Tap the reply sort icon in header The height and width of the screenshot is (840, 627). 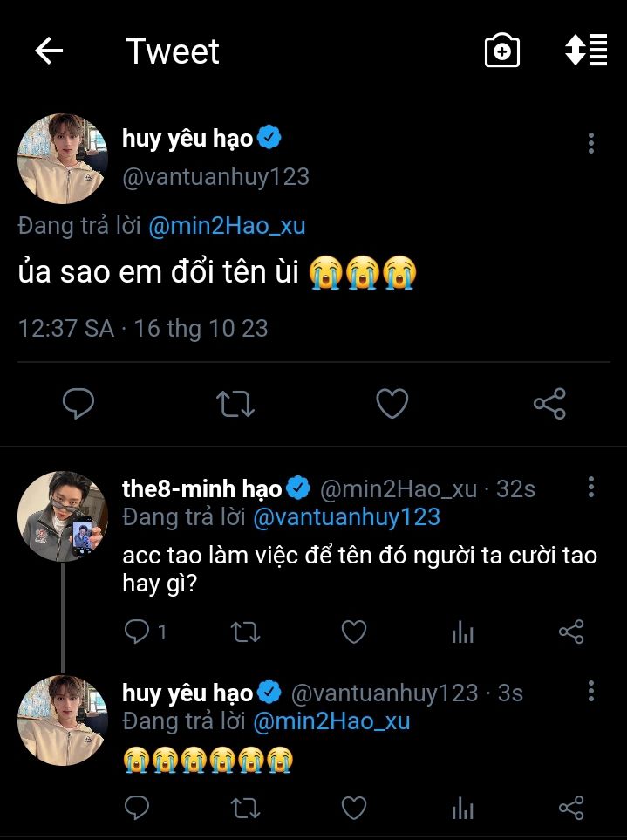pos(586,51)
